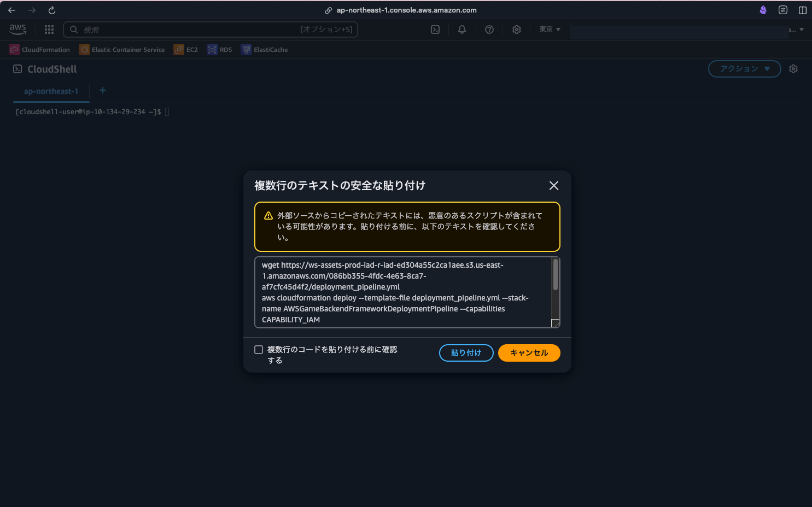Open header settings gear
The height and width of the screenshot is (507, 812).
click(517, 30)
